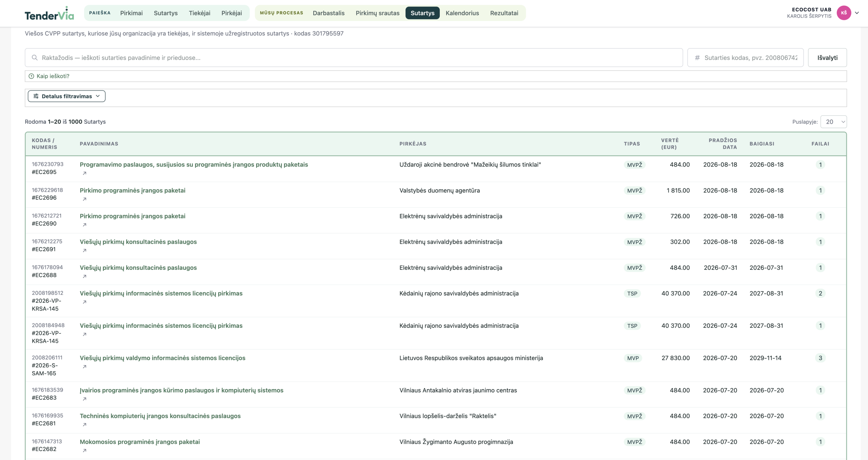
Task: Open external link icon for contract 2008184948
Action: (x=85, y=334)
